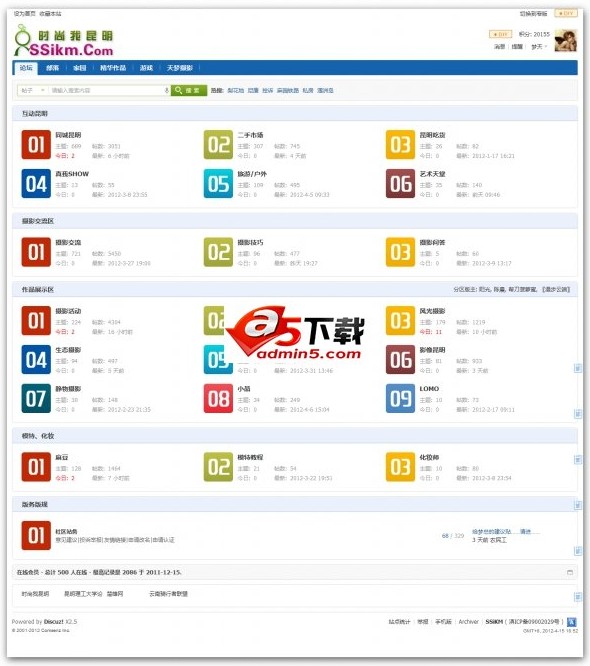
Task: Click the 收藏本站 link at top left
Action: (51, 14)
